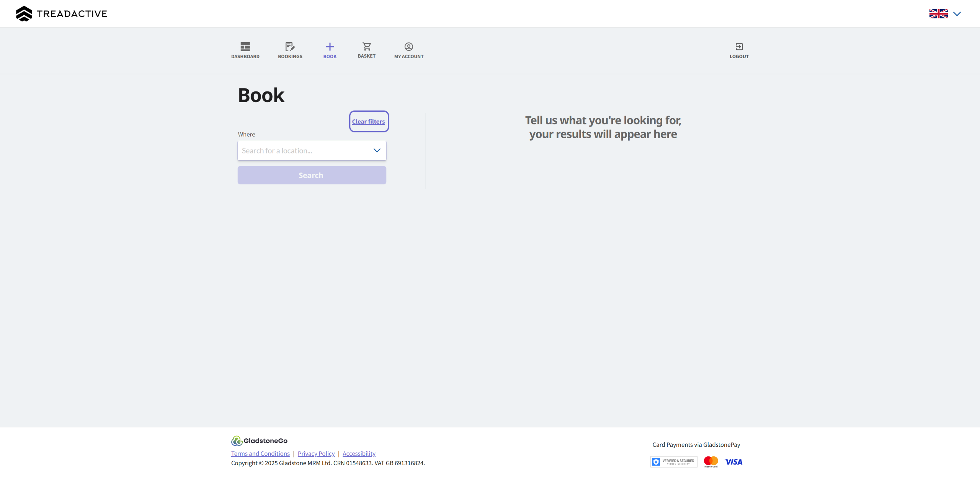Select the Book plus icon
The width and height of the screenshot is (980, 482).
pyautogui.click(x=330, y=47)
